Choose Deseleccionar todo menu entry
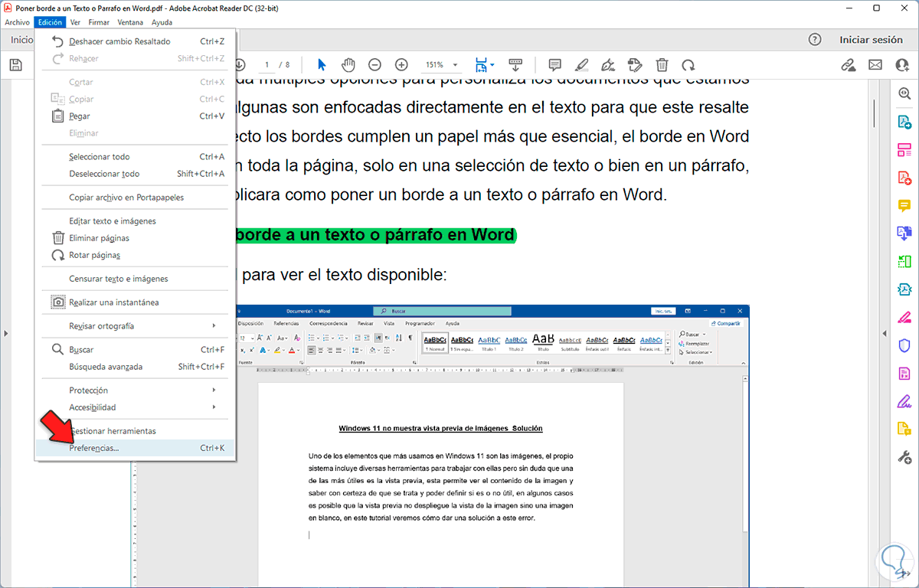This screenshot has width=919, height=588. coord(135,173)
